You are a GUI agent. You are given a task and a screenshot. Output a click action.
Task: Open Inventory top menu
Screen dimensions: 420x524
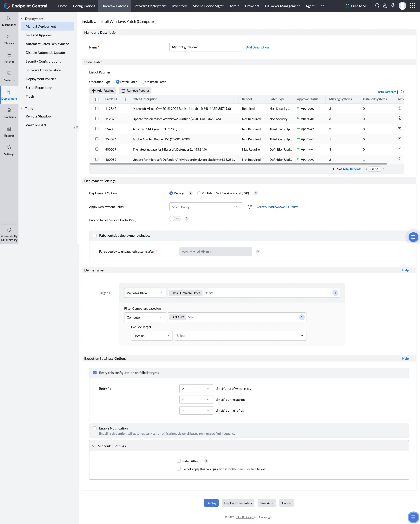point(179,6)
